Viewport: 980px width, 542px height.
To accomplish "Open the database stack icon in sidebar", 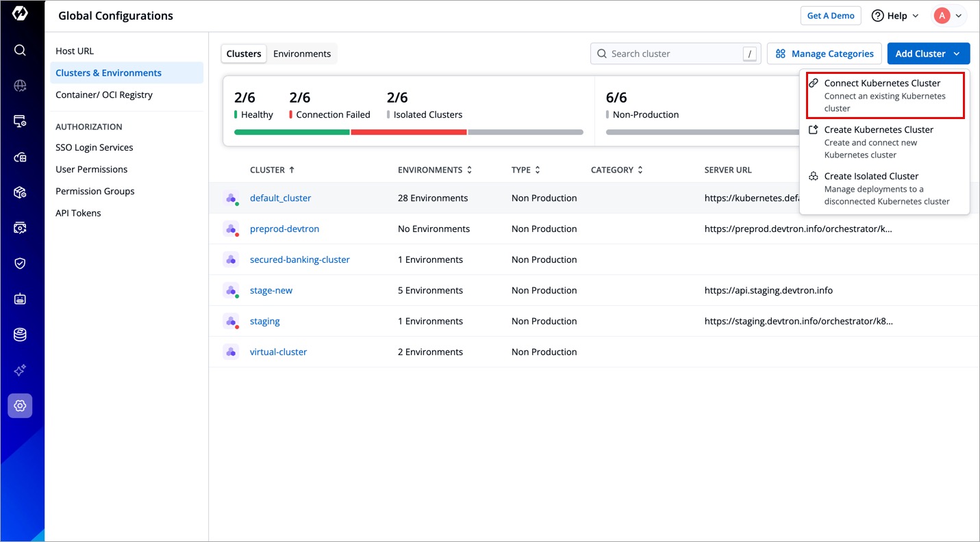I will (20, 335).
